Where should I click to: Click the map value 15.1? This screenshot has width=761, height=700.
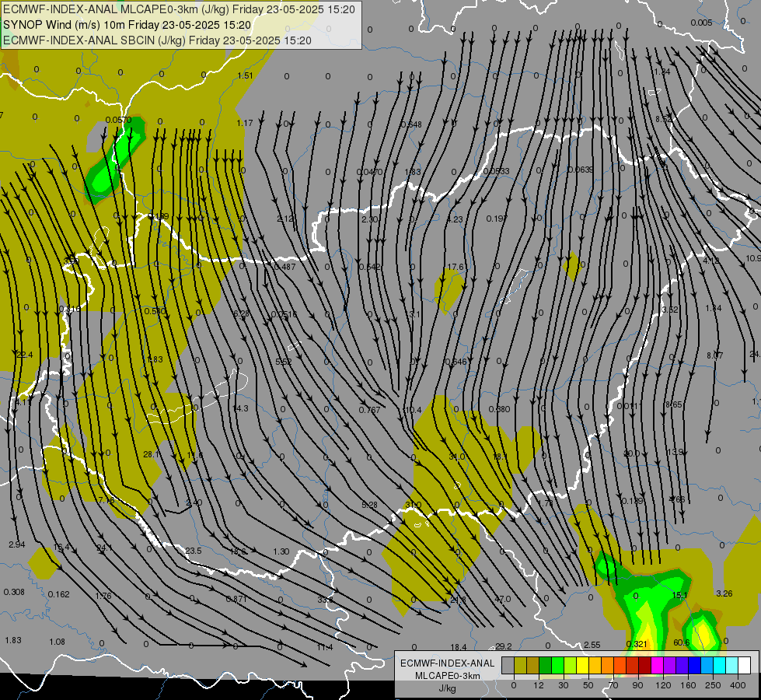pos(679,595)
